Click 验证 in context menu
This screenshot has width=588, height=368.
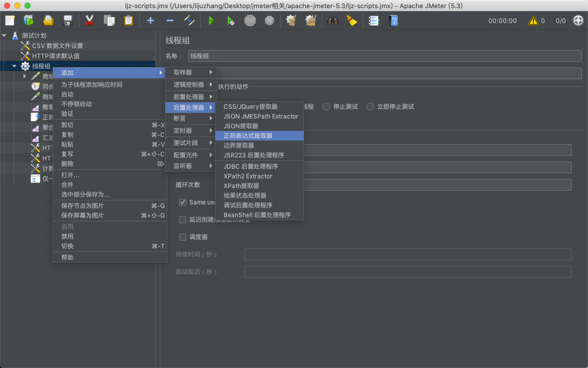[x=110, y=114]
